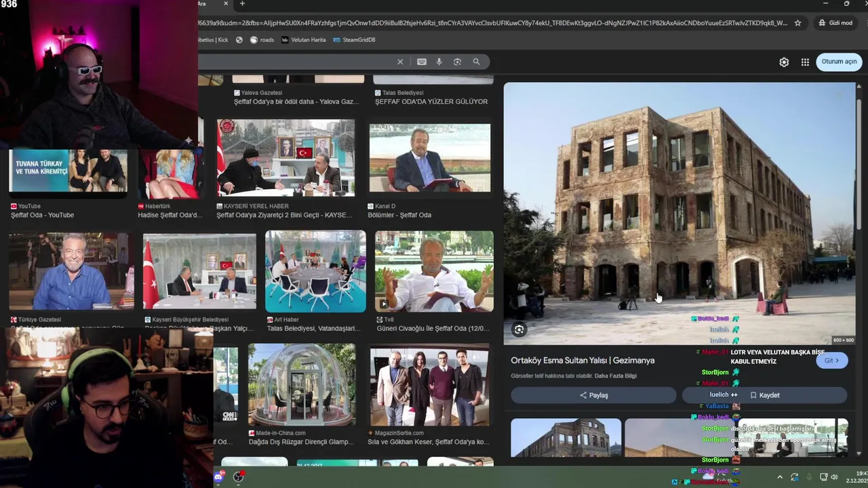
Task: Open Google quick settings gear
Action: tap(784, 62)
